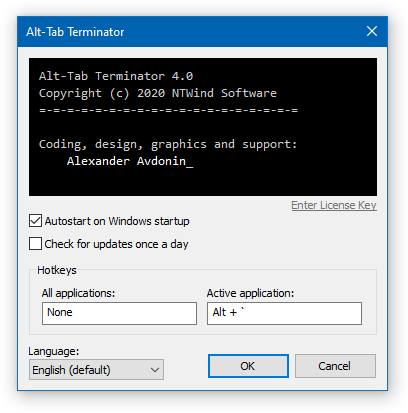Click the Hotkeys group box label
408x413 pixels.
(57, 270)
